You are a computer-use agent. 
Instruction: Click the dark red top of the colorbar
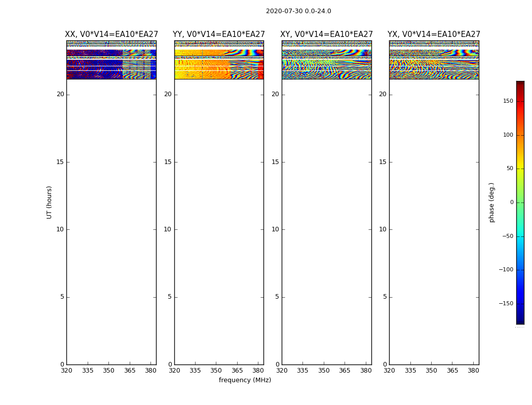[520, 84]
